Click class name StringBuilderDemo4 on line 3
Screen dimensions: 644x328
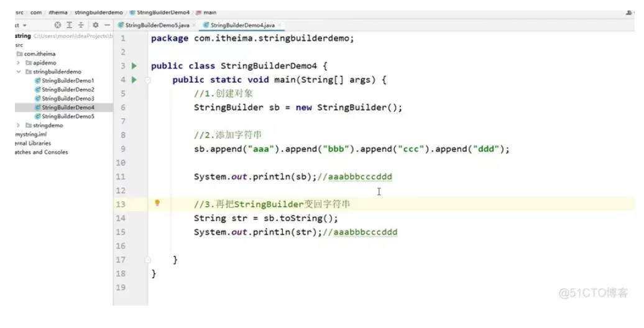pyautogui.click(x=269, y=66)
